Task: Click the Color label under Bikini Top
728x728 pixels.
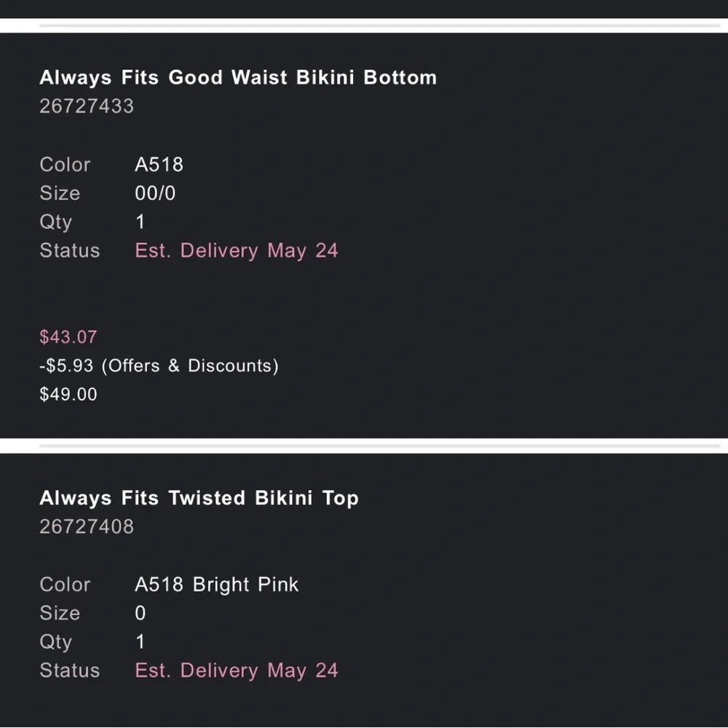Action: 65,585
